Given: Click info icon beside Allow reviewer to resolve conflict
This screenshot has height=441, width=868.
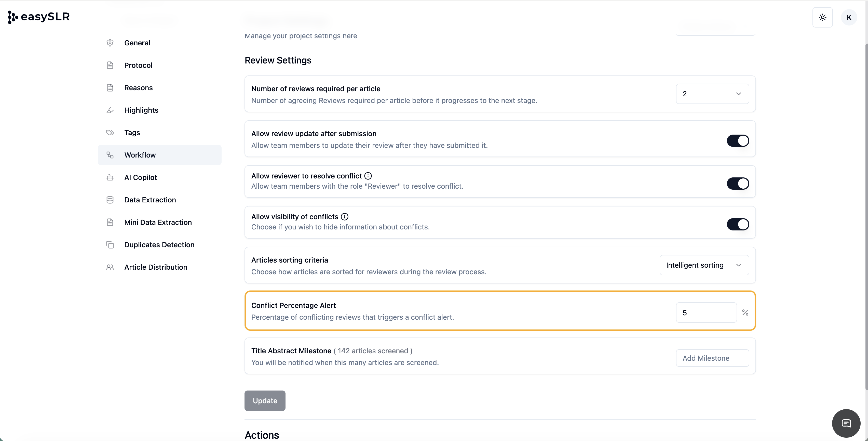Looking at the screenshot, I should (x=368, y=176).
